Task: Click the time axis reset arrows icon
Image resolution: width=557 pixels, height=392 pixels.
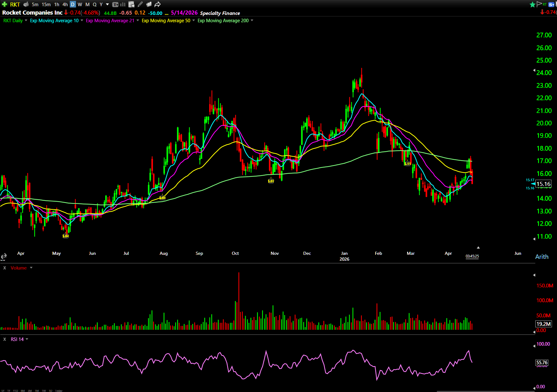Action: [x=4, y=256]
